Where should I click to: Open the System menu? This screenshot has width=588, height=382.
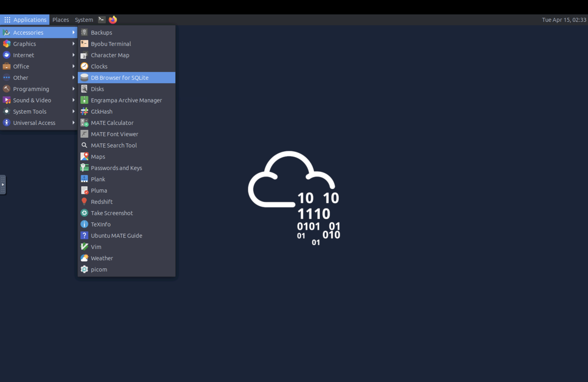pyautogui.click(x=84, y=20)
